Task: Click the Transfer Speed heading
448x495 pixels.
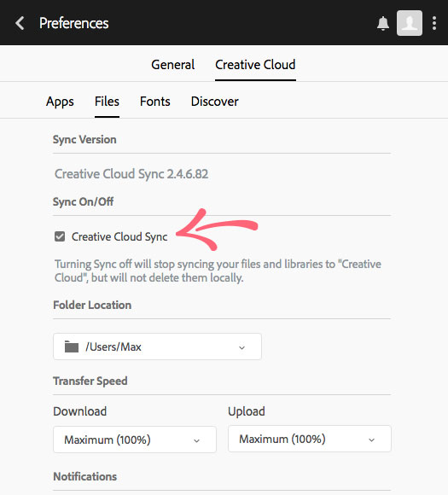Action: [90, 381]
